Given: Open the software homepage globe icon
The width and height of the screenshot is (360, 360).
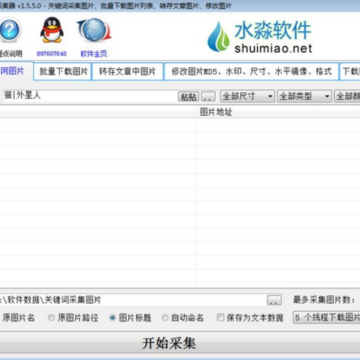Looking at the screenshot, I should point(94,30).
